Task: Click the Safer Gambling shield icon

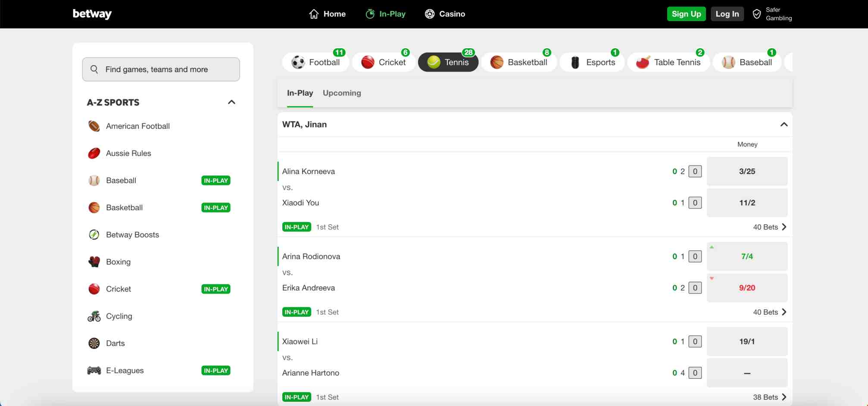Action: [x=756, y=14]
